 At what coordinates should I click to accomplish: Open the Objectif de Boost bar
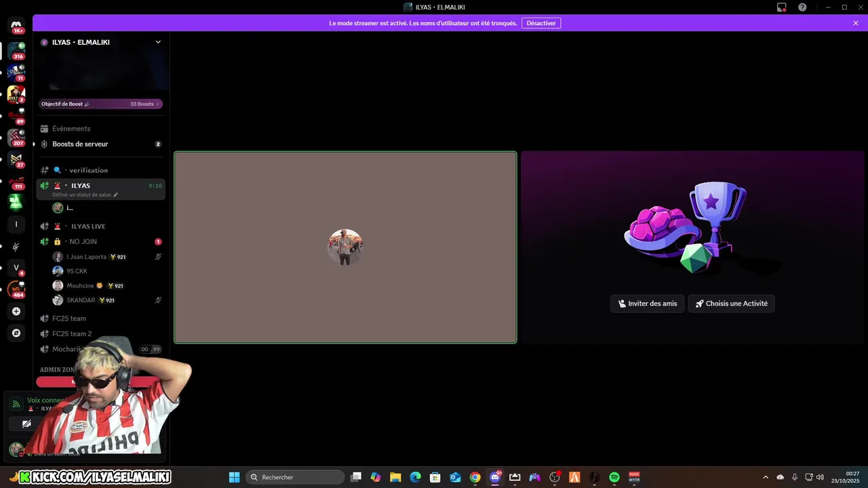click(x=100, y=104)
